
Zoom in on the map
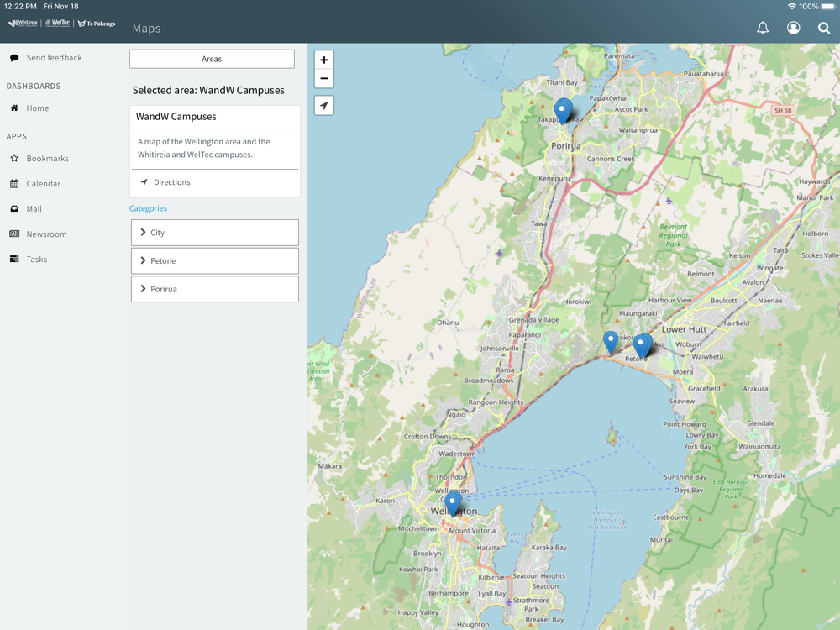click(324, 60)
